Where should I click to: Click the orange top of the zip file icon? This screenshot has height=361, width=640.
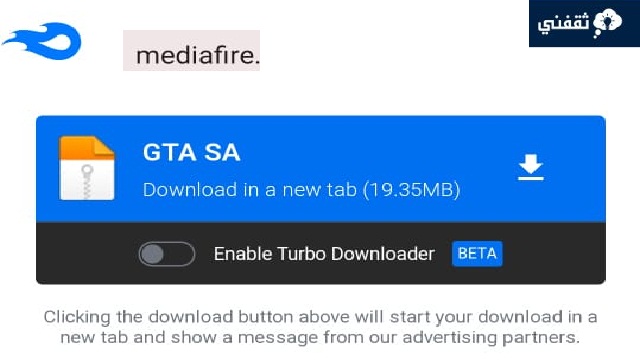pos(87,148)
